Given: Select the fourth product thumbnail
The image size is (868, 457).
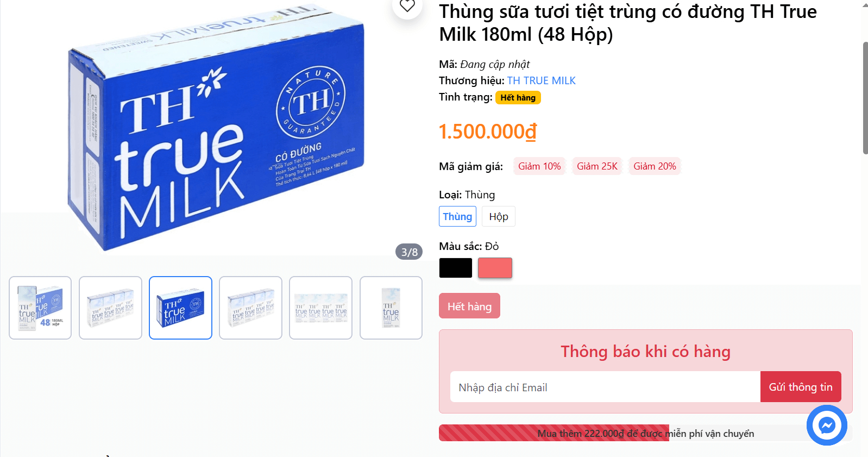Looking at the screenshot, I should click(250, 308).
